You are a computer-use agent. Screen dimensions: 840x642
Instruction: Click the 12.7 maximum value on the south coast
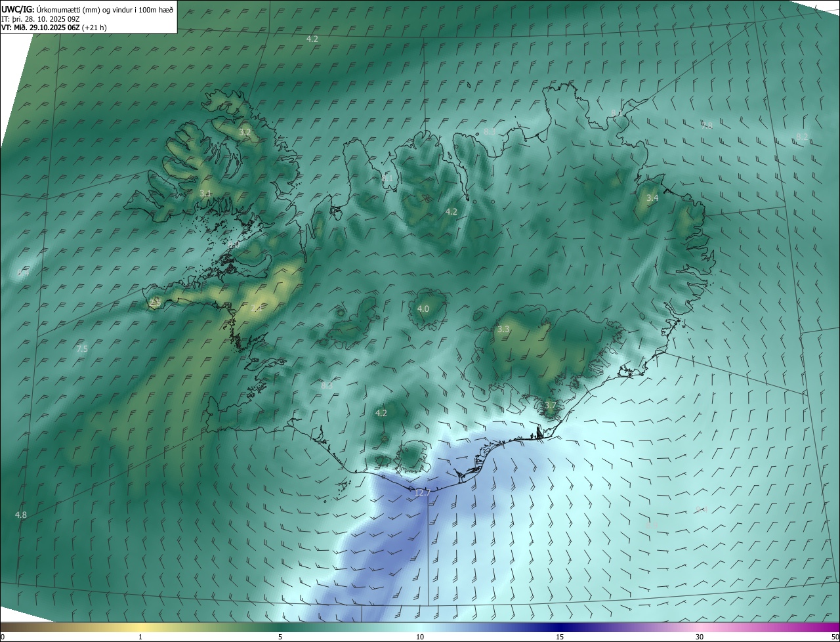[x=423, y=492]
